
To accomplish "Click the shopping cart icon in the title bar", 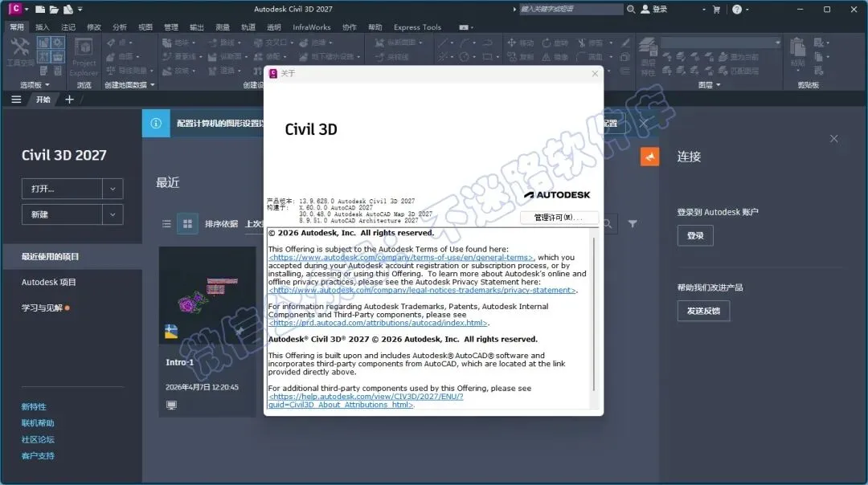I will [716, 10].
